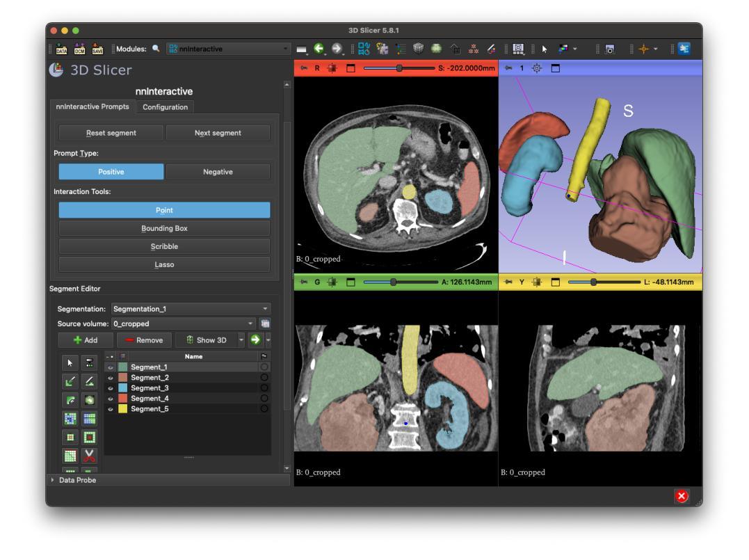
Task: Open the DICOM (DCM) import icon
Action: pos(79,49)
